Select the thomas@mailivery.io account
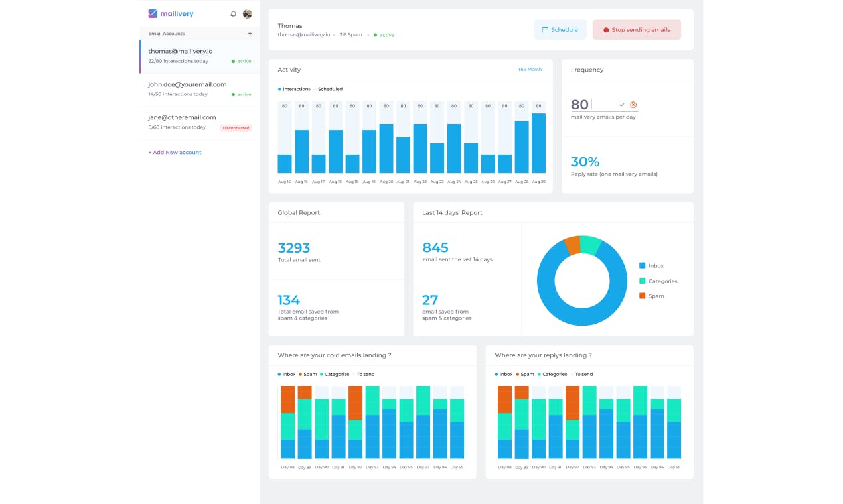Viewport: 843px width, 504px height. pyautogui.click(x=200, y=56)
